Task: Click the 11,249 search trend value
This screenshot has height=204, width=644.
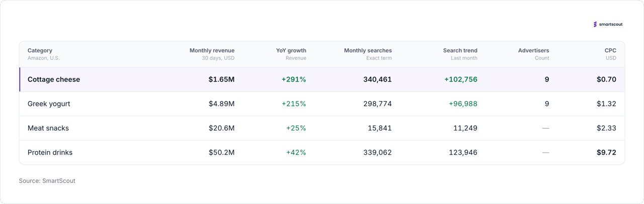Action: pyautogui.click(x=465, y=128)
